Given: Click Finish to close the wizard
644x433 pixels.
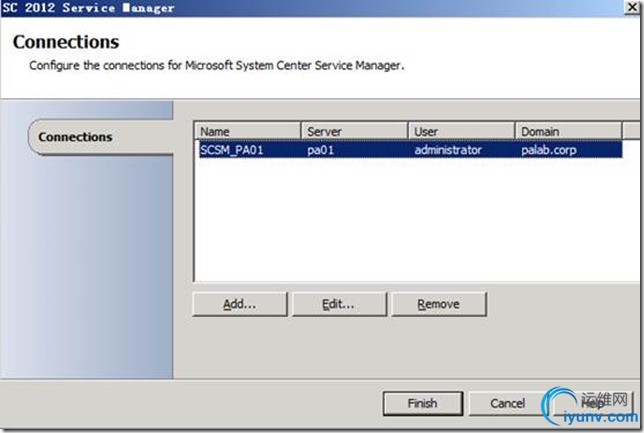Looking at the screenshot, I should pos(423,403).
